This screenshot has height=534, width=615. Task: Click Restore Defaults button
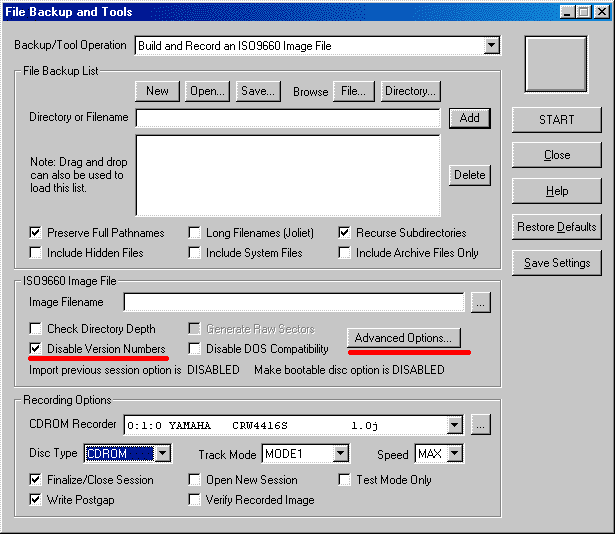tap(557, 227)
